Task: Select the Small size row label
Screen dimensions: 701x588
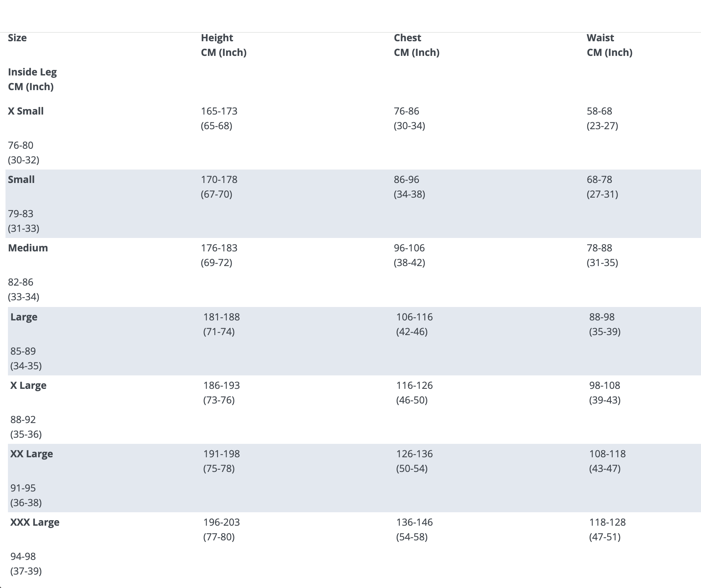Action: pos(21,180)
